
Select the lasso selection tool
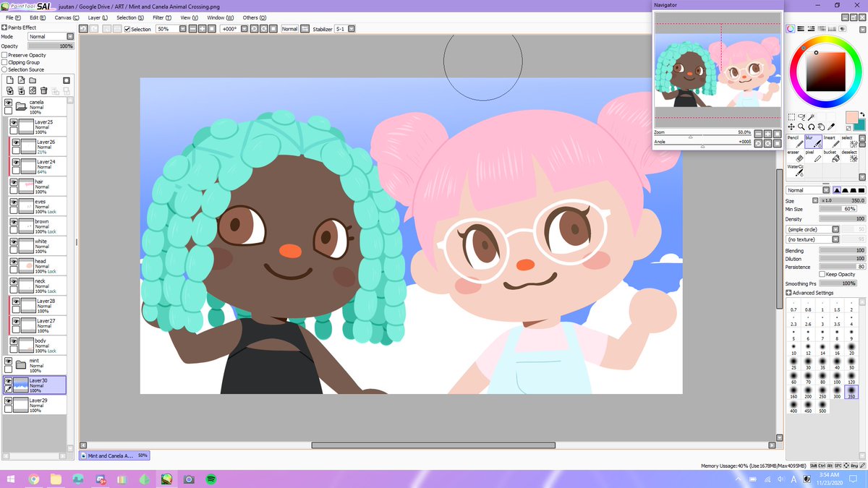click(801, 117)
